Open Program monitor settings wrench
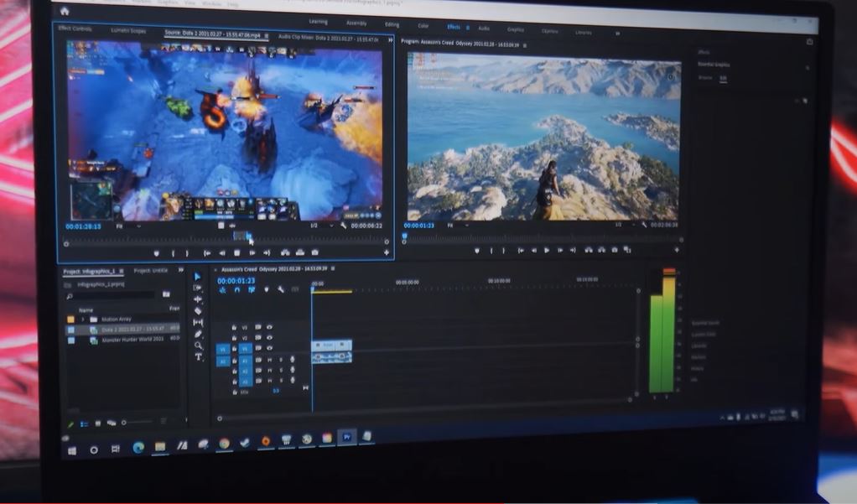Screen dimensions: 857x504 click(x=644, y=225)
